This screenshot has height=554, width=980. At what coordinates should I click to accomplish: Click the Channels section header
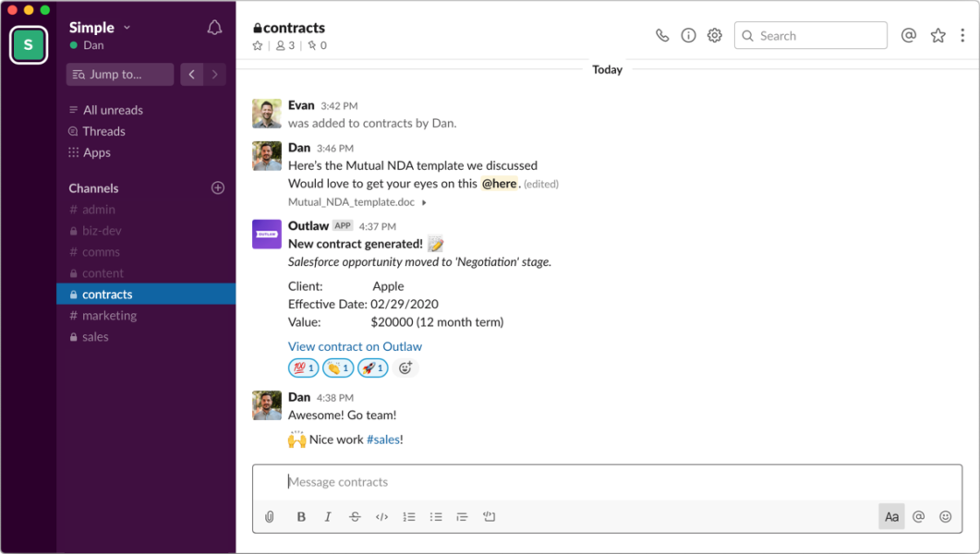click(x=93, y=188)
